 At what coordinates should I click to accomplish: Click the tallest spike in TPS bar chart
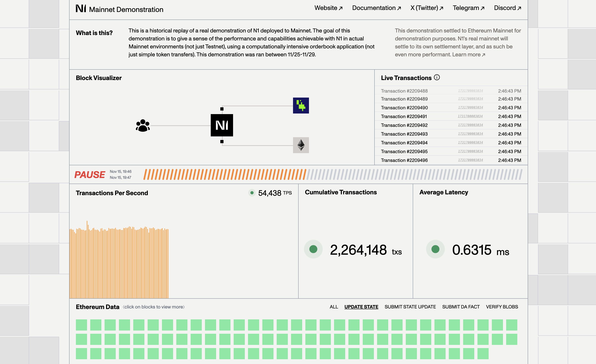pos(87,259)
